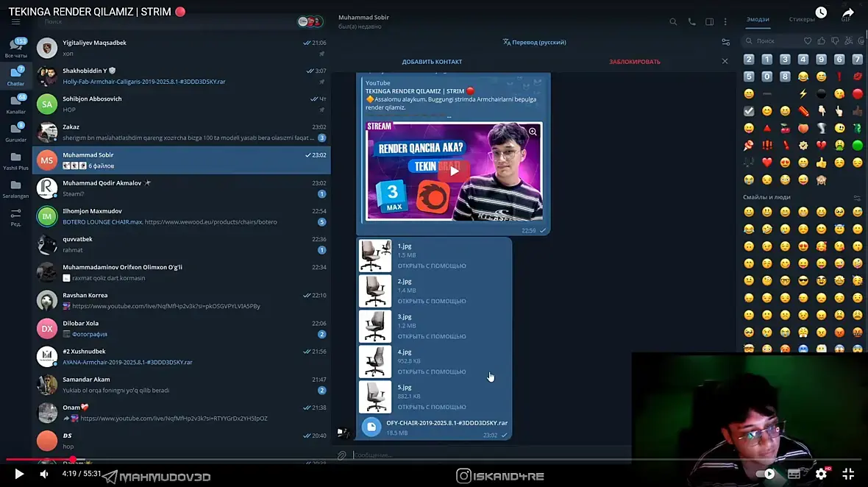Image resolution: width=868 pixels, height=487 pixels.
Task: Open YouTube player settings gear
Action: pyautogui.click(x=821, y=474)
